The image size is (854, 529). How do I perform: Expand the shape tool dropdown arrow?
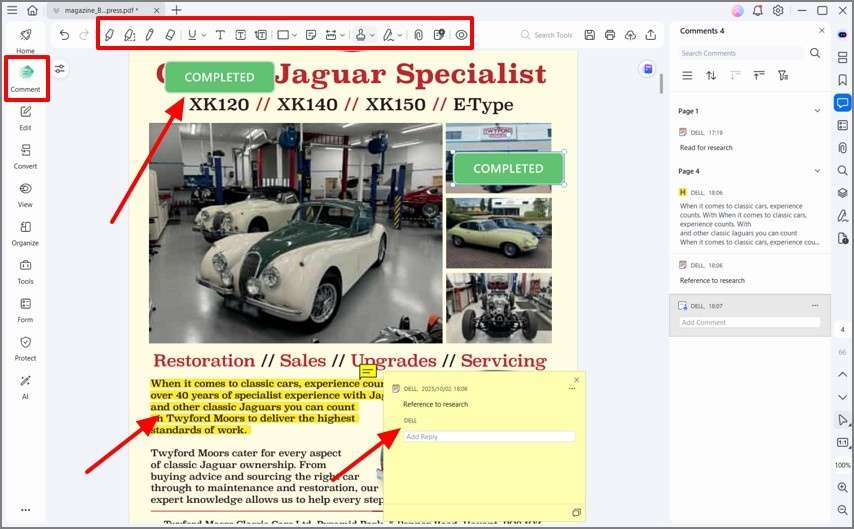pos(295,35)
